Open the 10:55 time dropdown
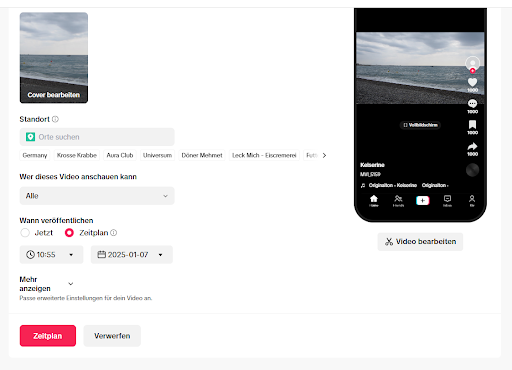The width and height of the screenshot is (512, 370). 51,255
